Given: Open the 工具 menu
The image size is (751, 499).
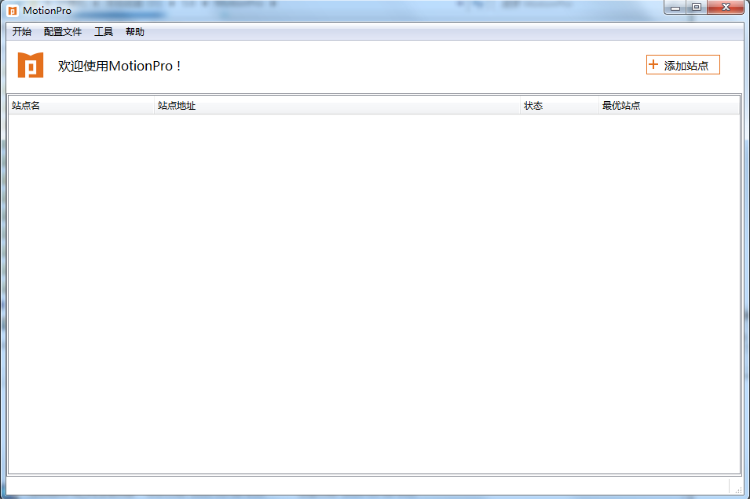Looking at the screenshot, I should click(x=104, y=32).
